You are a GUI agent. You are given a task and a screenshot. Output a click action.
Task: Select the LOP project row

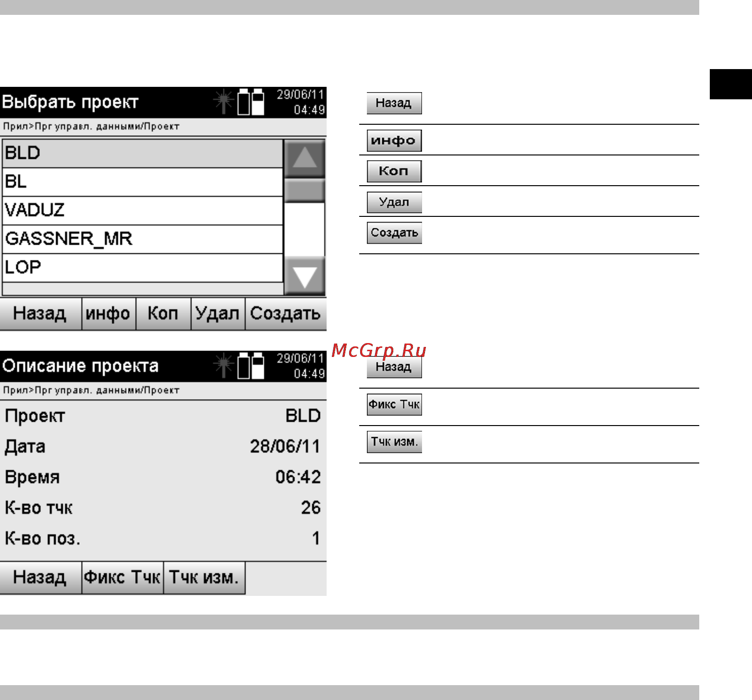(x=142, y=268)
